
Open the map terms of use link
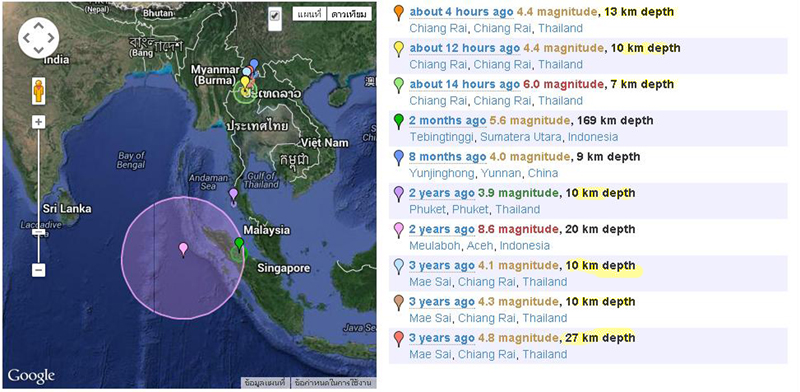(x=334, y=382)
